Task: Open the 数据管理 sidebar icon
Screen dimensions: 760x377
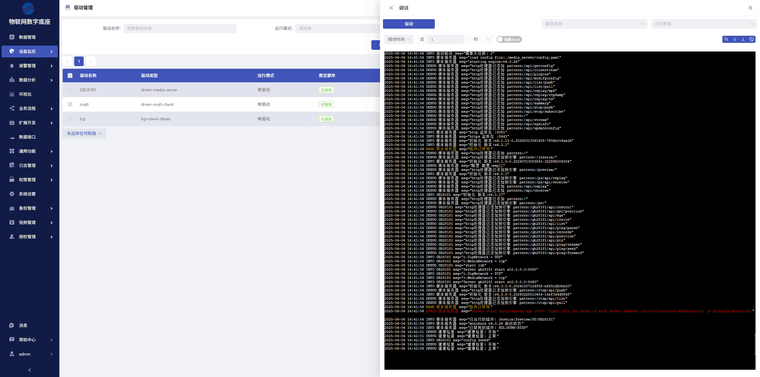Action: pyautogui.click(x=12, y=37)
